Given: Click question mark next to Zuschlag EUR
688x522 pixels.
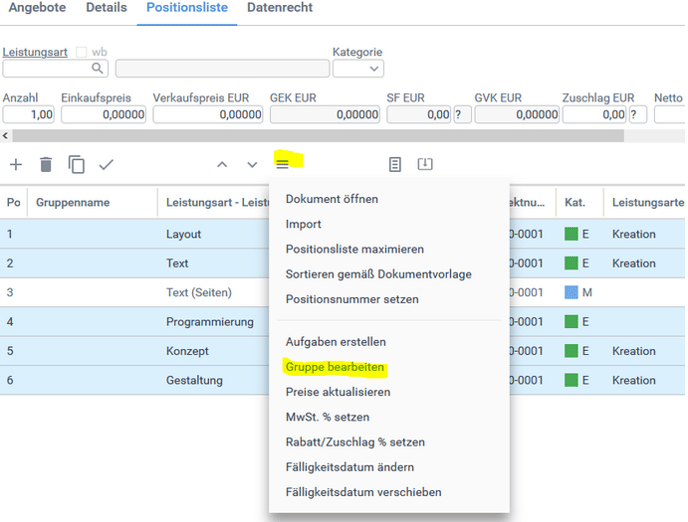Looking at the screenshot, I should pos(638,115).
